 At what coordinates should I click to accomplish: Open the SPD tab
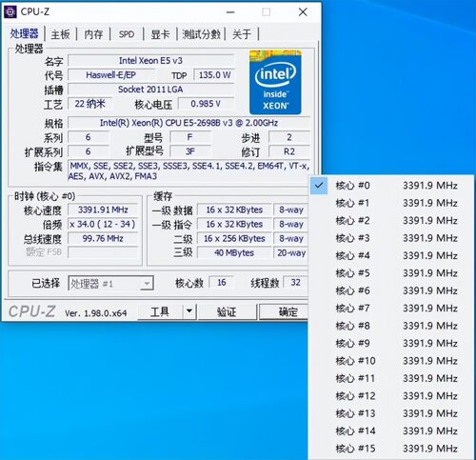(127, 34)
